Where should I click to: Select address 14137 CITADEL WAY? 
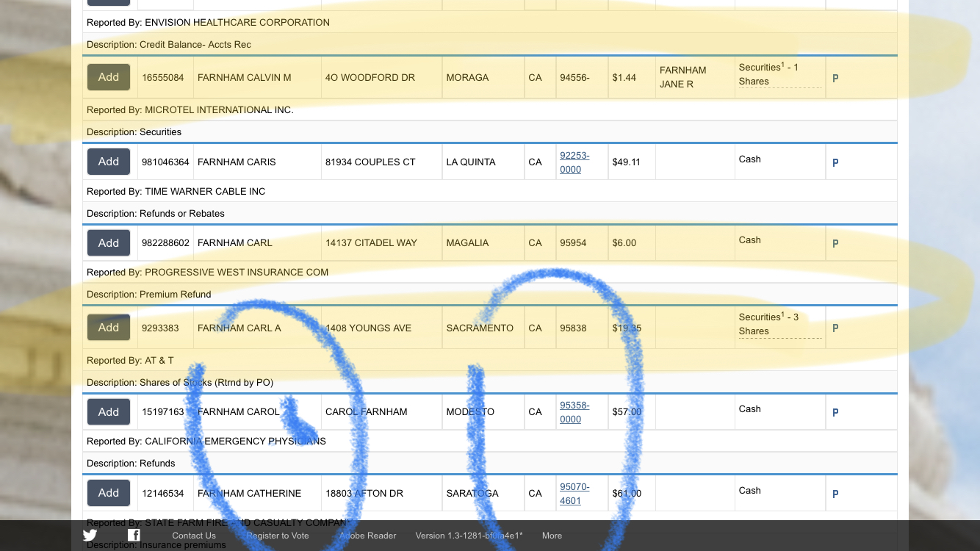tap(371, 242)
